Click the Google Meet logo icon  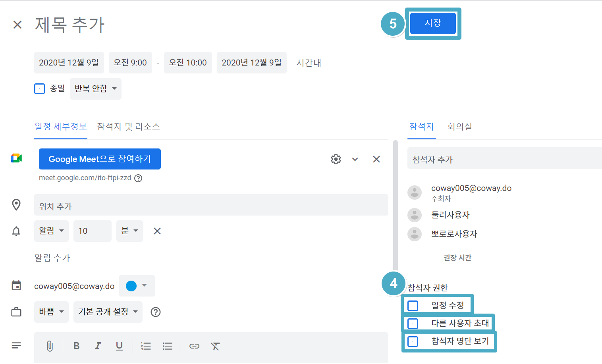point(16,158)
